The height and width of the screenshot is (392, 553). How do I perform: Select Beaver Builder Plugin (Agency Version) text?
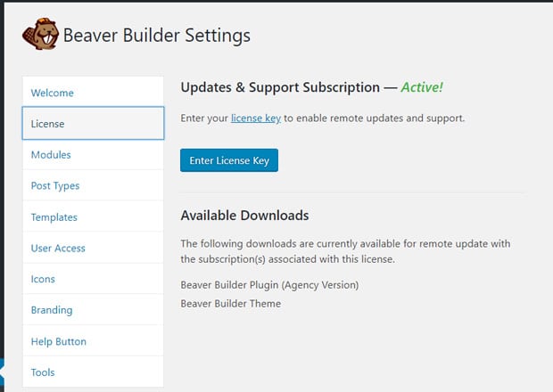269,285
